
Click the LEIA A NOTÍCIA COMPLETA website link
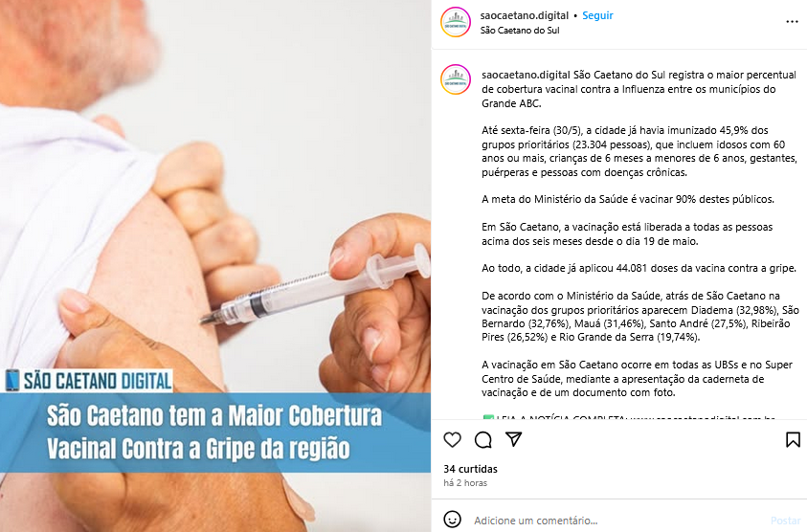[x=702, y=418]
